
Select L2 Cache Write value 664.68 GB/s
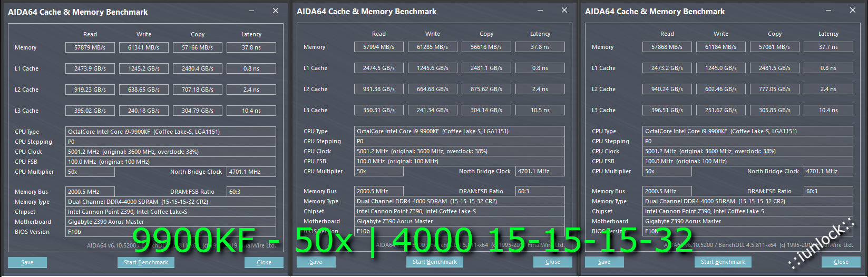click(x=433, y=89)
